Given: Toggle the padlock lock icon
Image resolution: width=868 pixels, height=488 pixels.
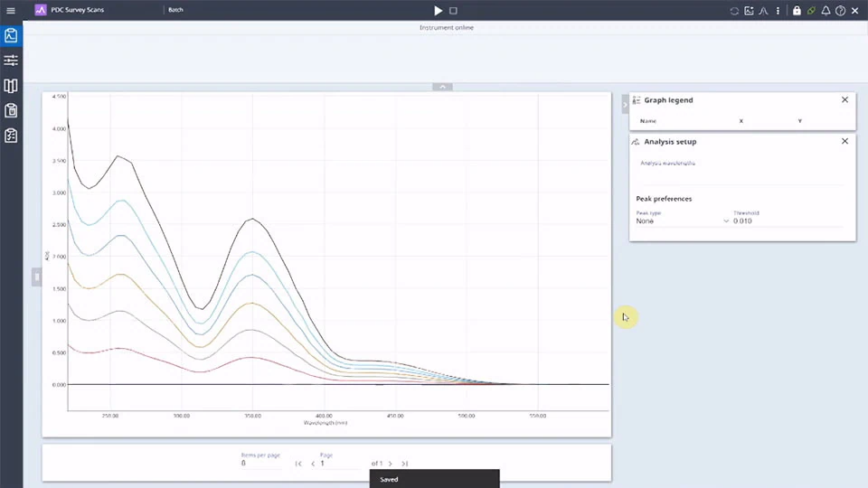Looking at the screenshot, I should coord(797,11).
